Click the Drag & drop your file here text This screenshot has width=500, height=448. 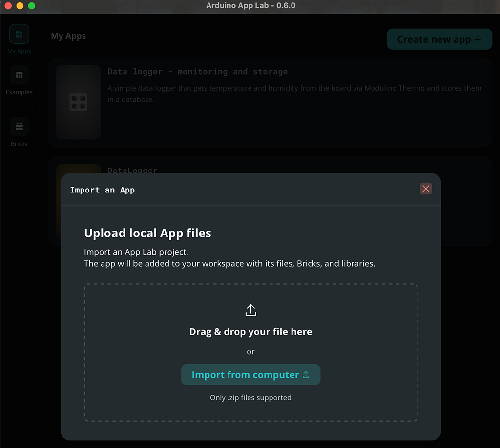point(250,332)
